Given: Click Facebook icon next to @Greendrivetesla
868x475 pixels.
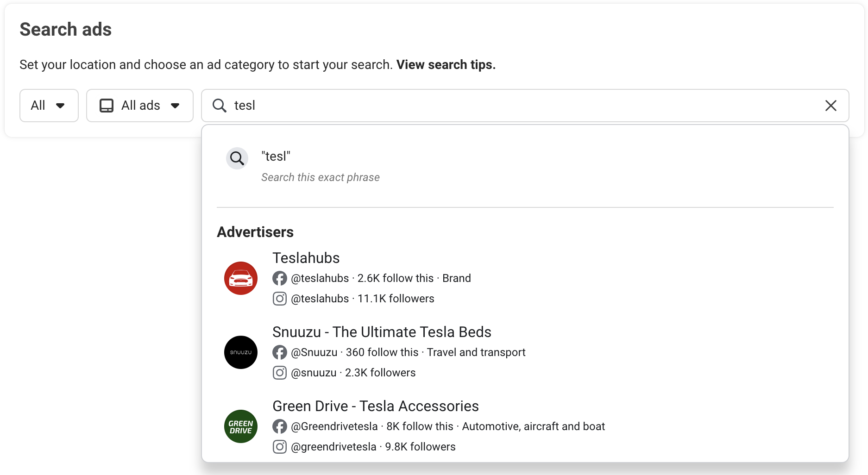Looking at the screenshot, I should (280, 426).
